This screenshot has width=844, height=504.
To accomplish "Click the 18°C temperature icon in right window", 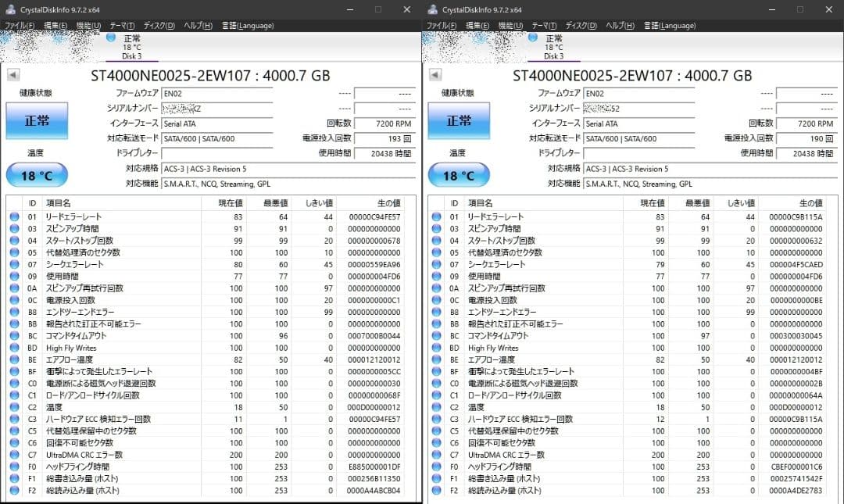I will 458,174.
